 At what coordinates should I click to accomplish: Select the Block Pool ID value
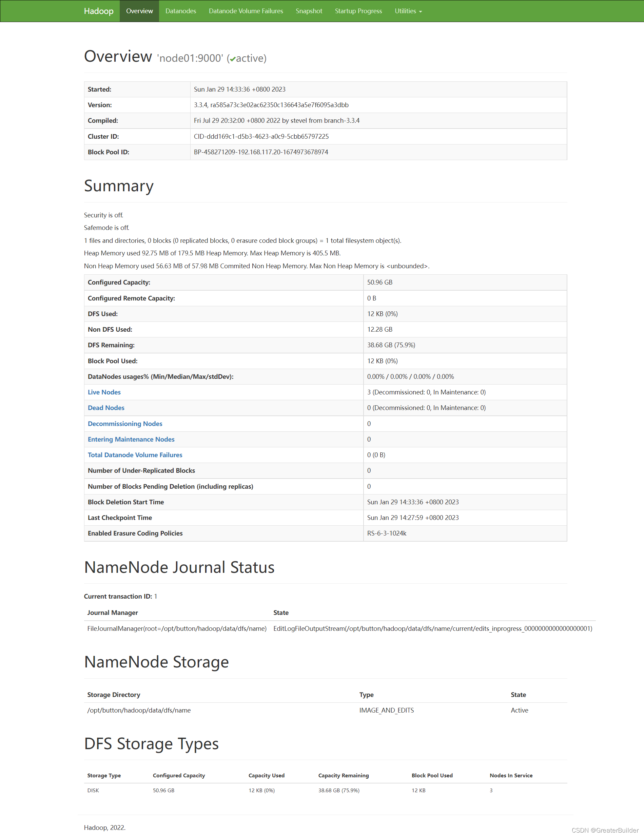click(x=260, y=152)
